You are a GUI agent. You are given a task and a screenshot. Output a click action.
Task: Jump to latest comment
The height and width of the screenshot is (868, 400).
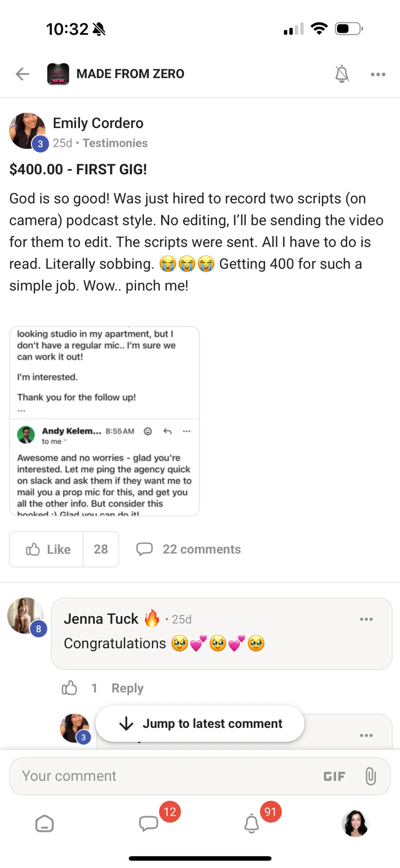[x=200, y=723]
